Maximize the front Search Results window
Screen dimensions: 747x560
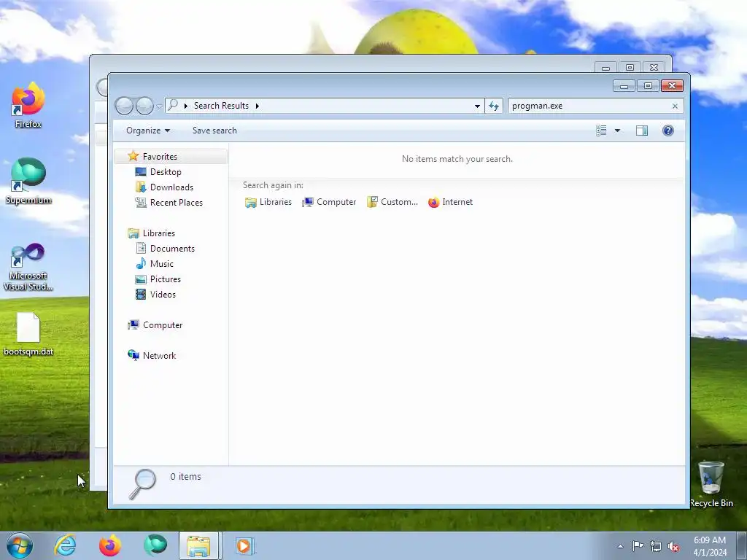point(648,86)
